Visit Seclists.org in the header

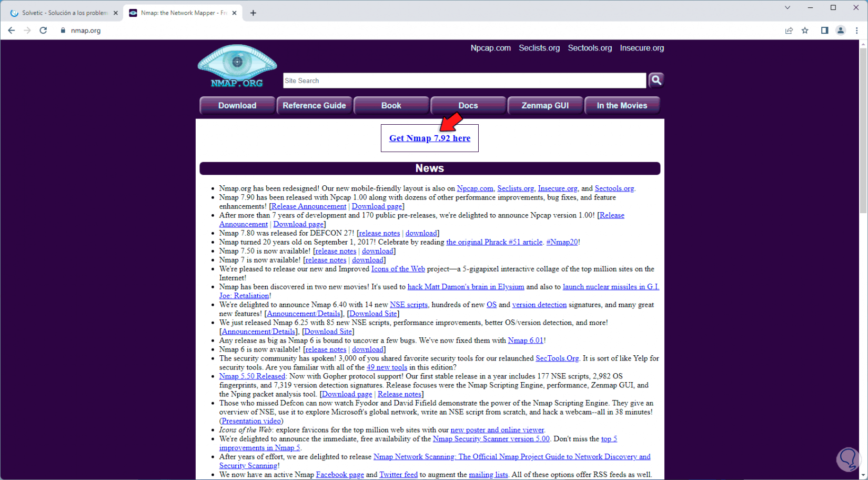tap(539, 48)
